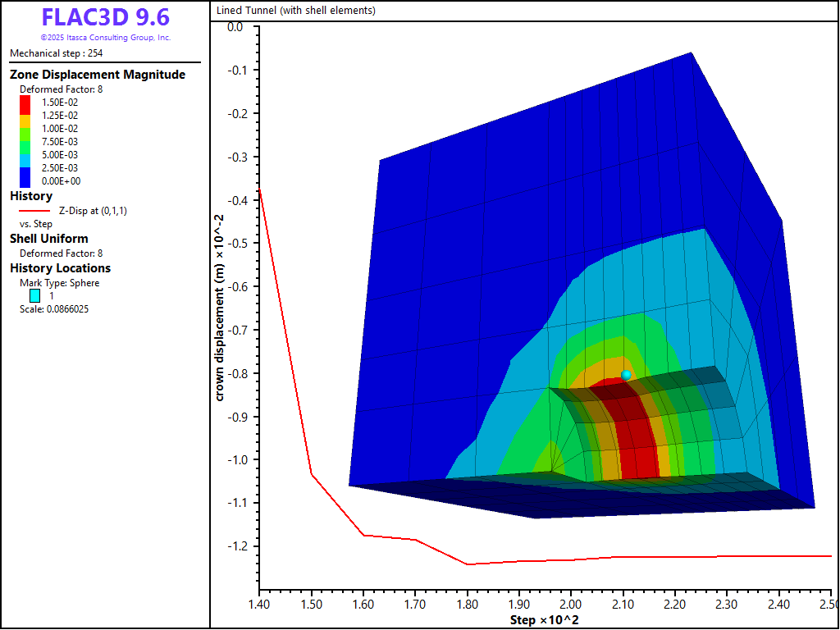This screenshot has width=840, height=630.
Task: Click the red line sample beside Z-Disp
Action: (x=35, y=211)
